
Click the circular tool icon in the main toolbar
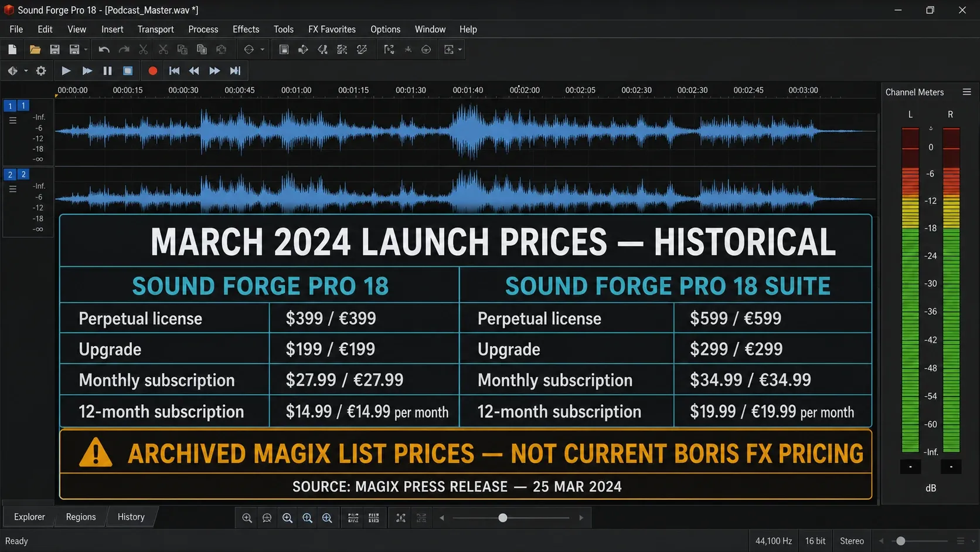tap(249, 50)
